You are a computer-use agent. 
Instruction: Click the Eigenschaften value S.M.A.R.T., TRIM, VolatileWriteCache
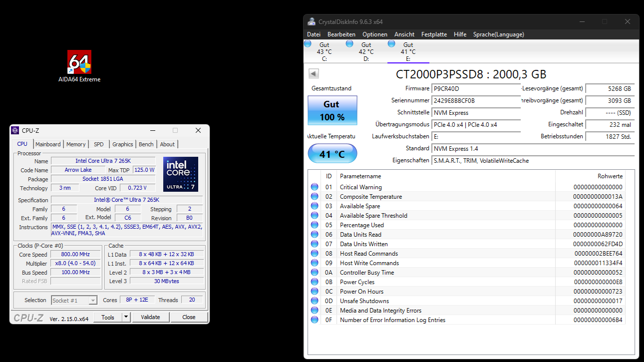pyautogui.click(x=533, y=161)
